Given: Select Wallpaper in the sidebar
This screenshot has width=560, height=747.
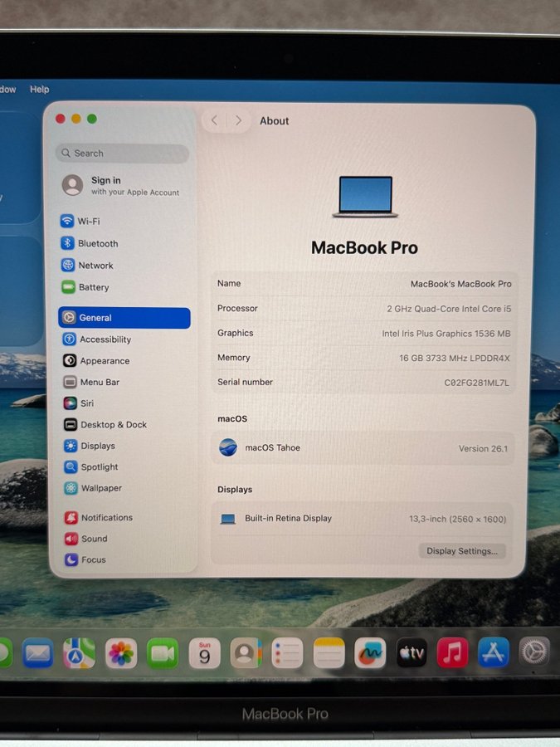Looking at the screenshot, I should 100,488.
